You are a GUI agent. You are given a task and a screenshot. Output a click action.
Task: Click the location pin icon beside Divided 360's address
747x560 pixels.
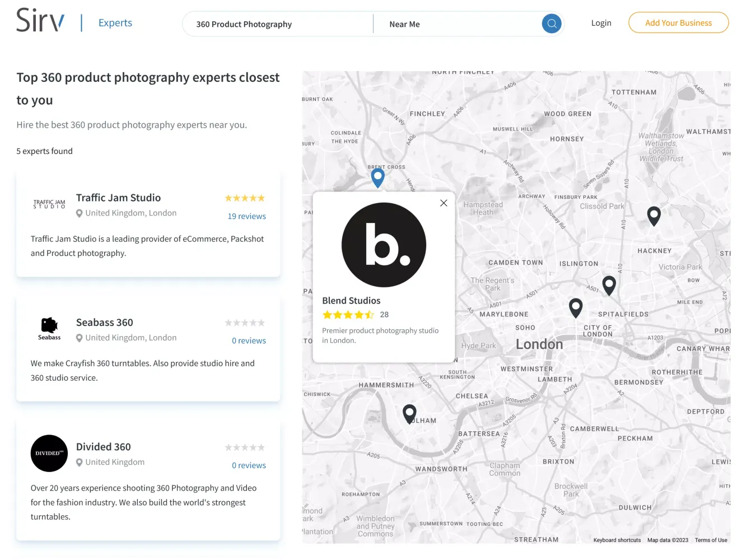point(80,463)
